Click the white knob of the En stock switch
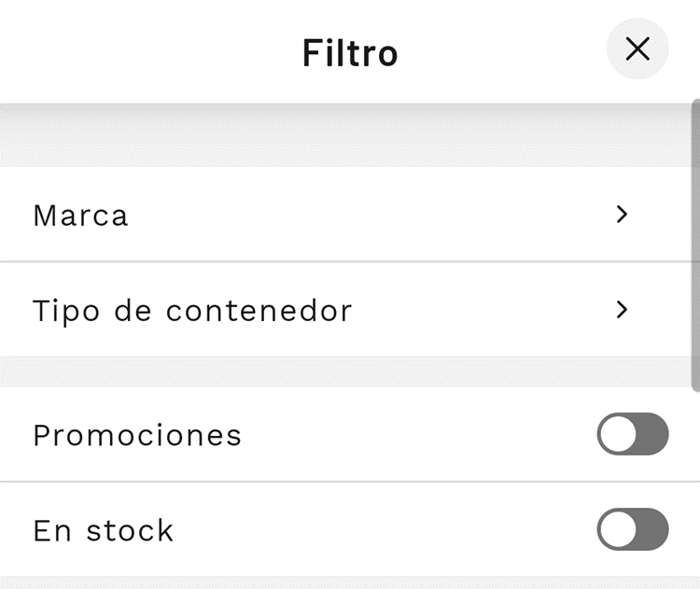Viewport: 700px width, 589px height. pyautogui.click(x=618, y=528)
